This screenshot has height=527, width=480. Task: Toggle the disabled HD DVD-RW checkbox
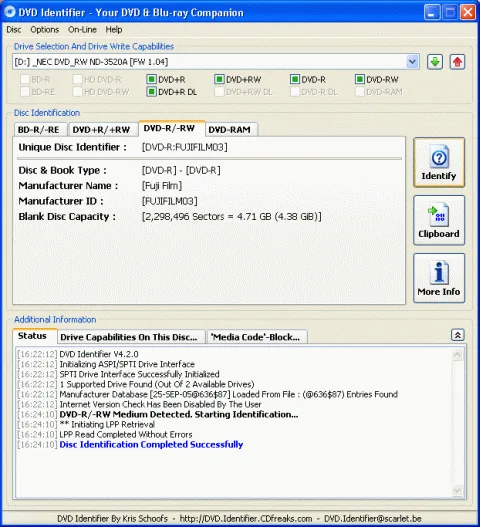(x=77, y=91)
